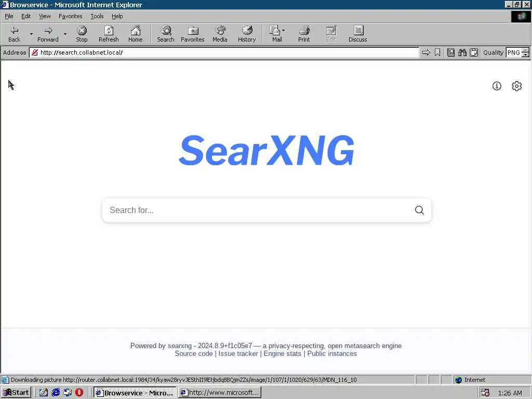532x399 pixels.
Task: Click the binoculars find icon
Action: click(x=462, y=52)
